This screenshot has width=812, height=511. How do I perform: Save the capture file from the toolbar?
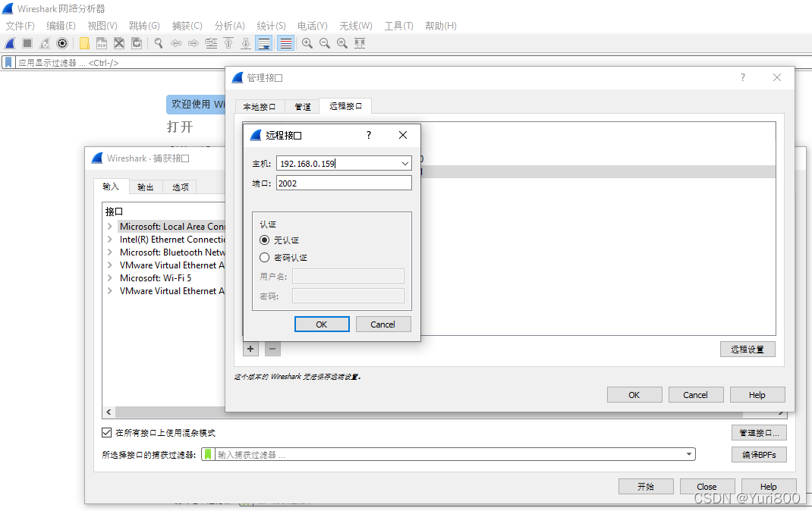coord(102,43)
